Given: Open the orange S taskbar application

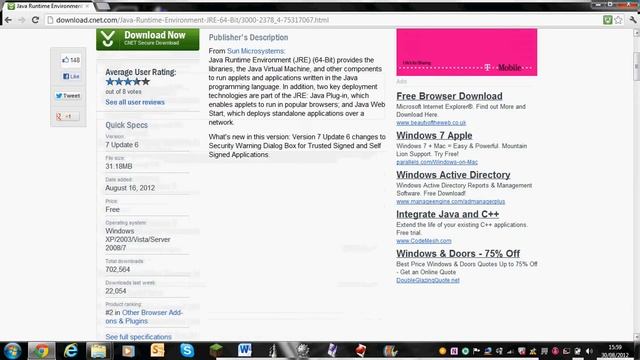Looking at the screenshot, I should [x=157, y=351].
